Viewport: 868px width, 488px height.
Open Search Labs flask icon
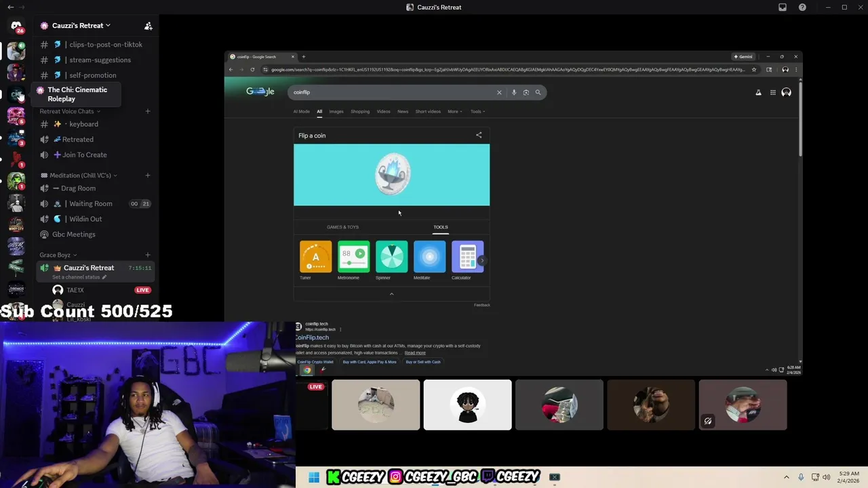pyautogui.click(x=758, y=92)
